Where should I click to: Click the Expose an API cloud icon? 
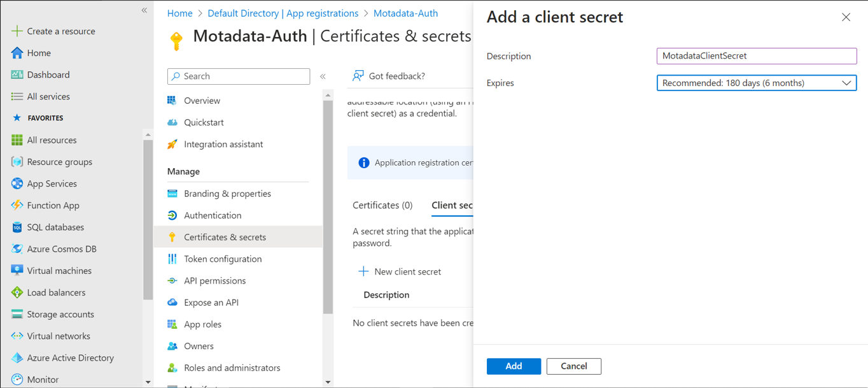(172, 302)
